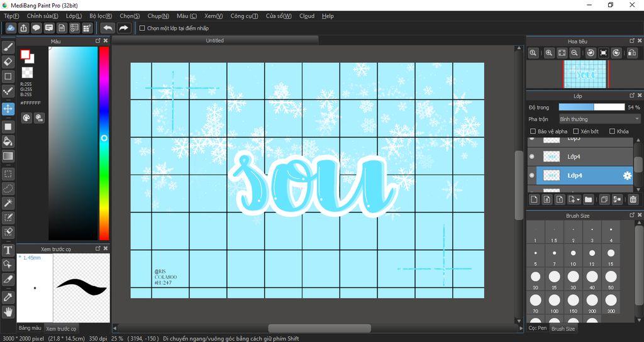Select the Text tool
644x342 pixels.
click(8, 250)
